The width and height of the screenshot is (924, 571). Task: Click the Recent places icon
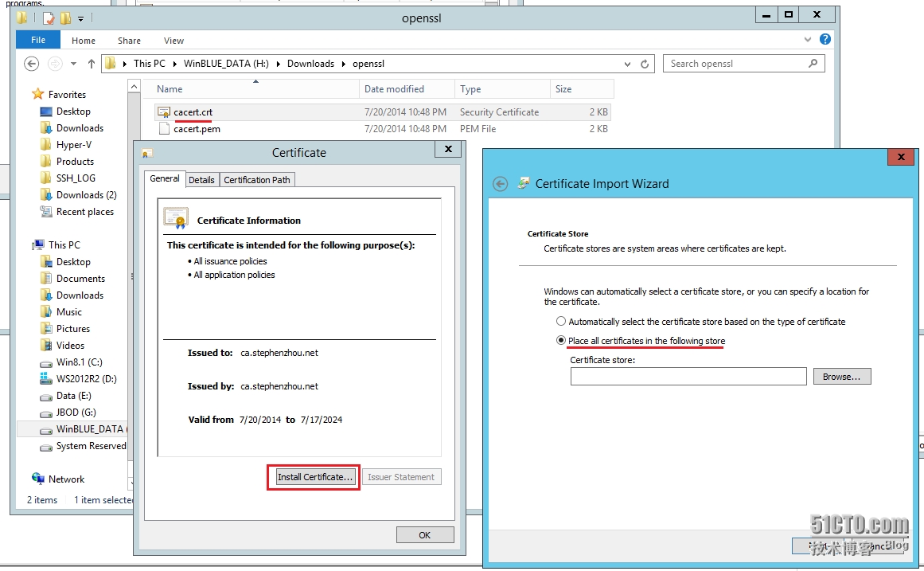coord(46,211)
